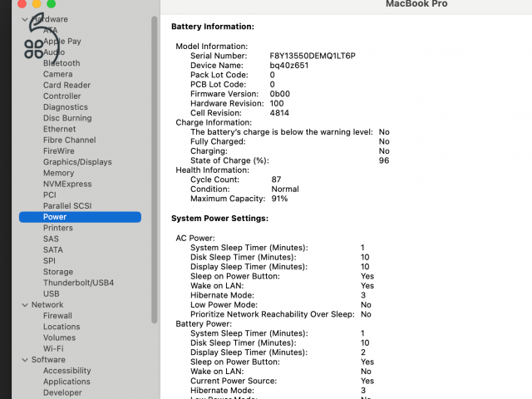Open the Controller entry

pyautogui.click(x=62, y=96)
